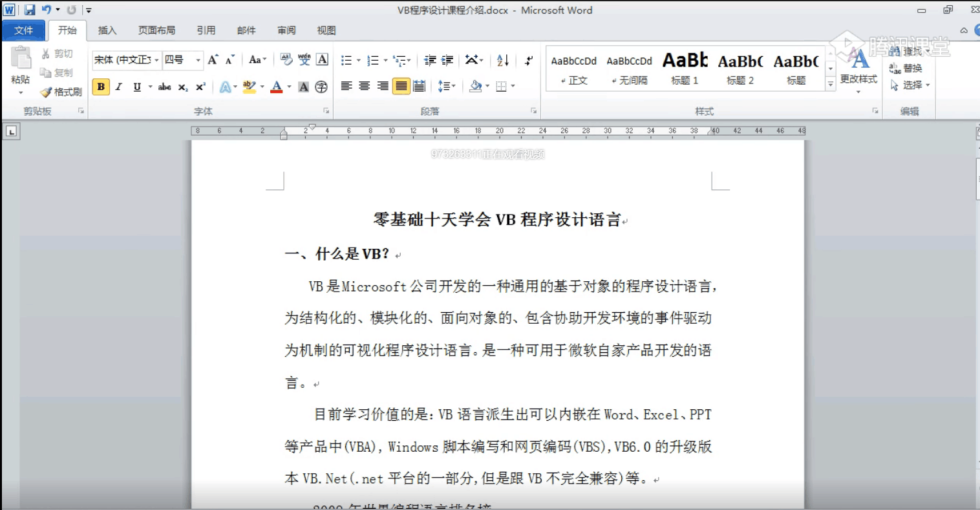The image size is (980, 510).
Task: Clear all formatting icon
Action: coord(286,59)
